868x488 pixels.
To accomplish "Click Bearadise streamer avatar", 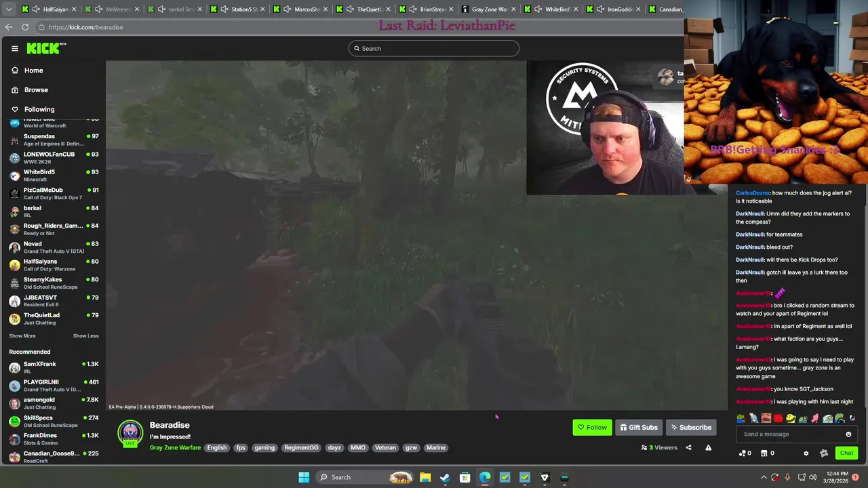I will tap(130, 432).
